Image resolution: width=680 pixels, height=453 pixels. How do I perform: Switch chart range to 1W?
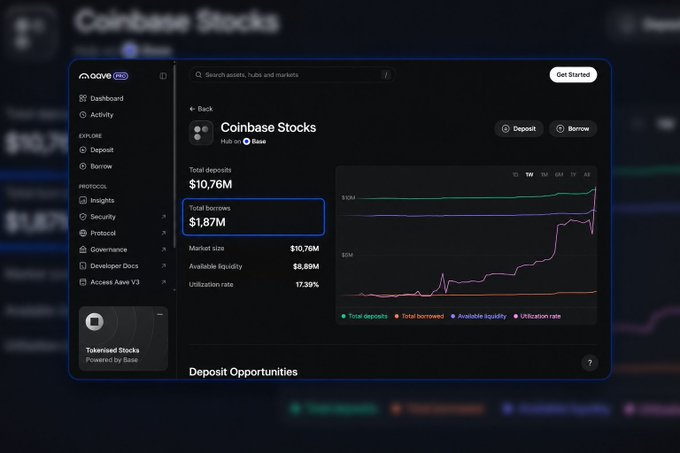click(x=530, y=175)
